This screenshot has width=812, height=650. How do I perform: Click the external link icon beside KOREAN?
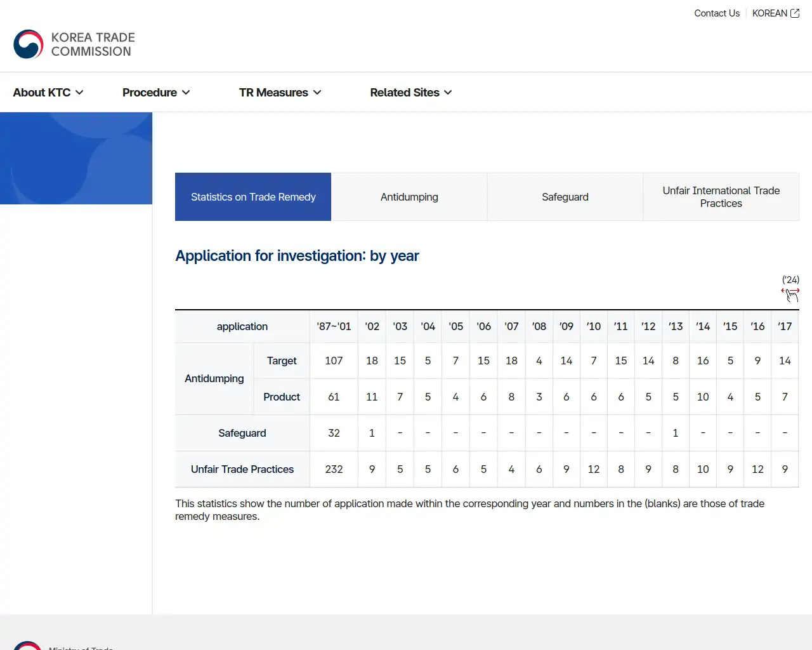click(x=795, y=13)
